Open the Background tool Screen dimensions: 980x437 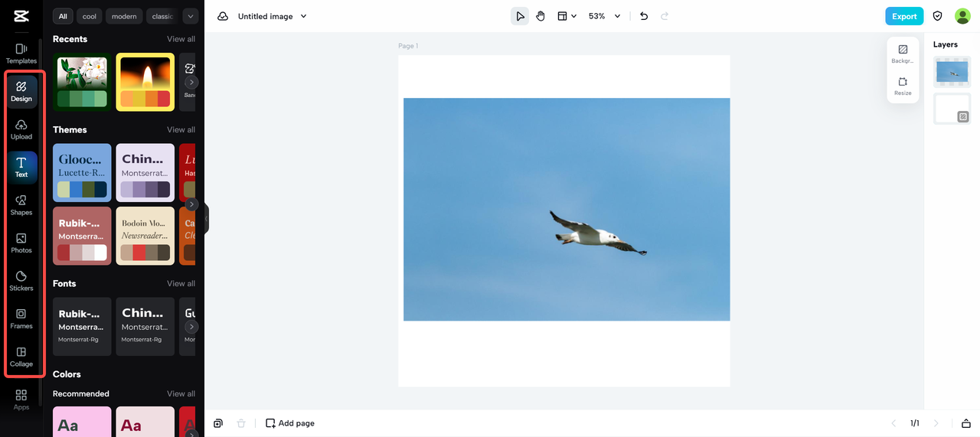point(903,54)
